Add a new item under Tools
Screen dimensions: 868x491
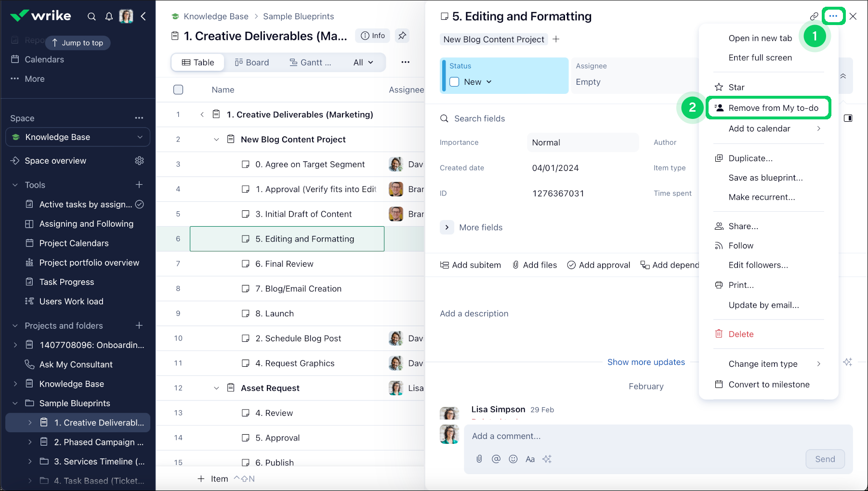point(139,185)
